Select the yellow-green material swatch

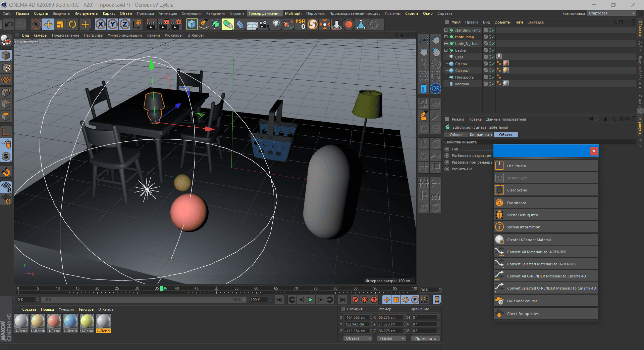(87, 321)
